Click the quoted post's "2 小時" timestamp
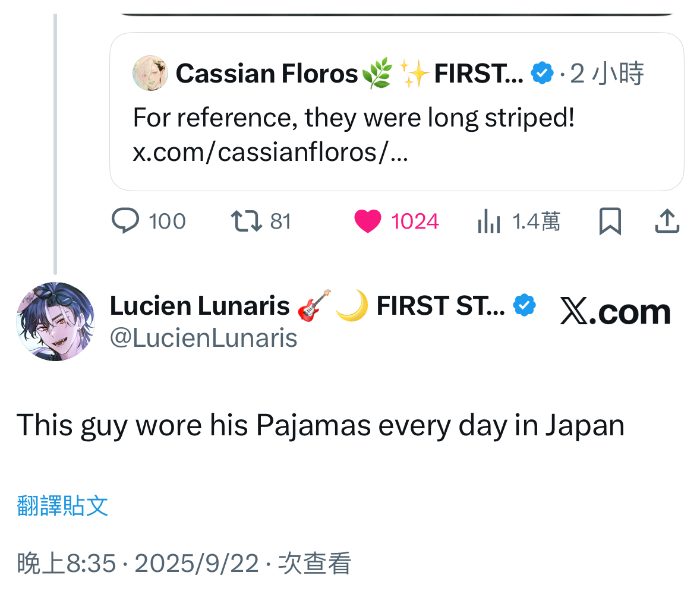This screenshot has width=700, height=601. coord(607,74)
